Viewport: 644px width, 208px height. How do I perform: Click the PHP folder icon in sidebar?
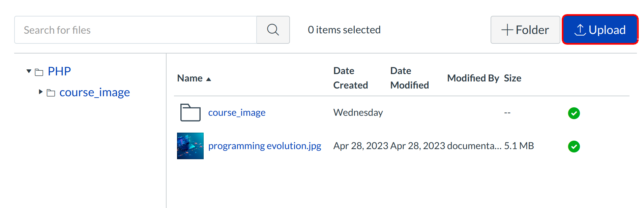[39, 72]
